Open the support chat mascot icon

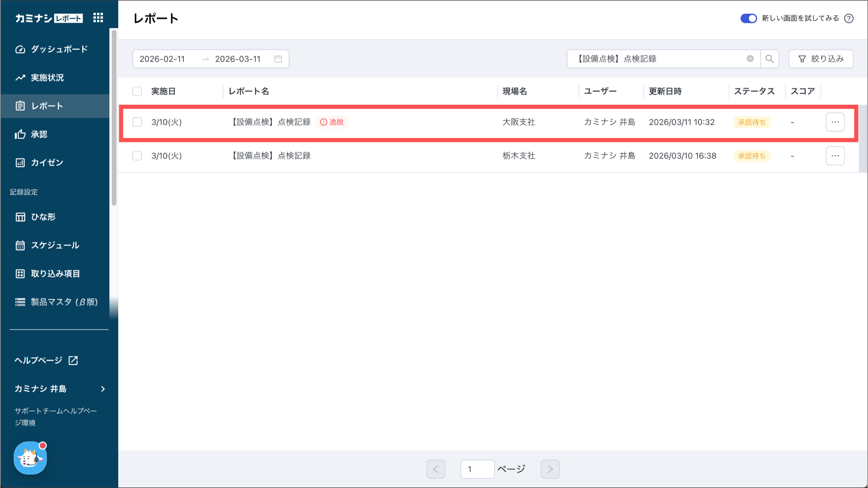(x=30, y=458)
